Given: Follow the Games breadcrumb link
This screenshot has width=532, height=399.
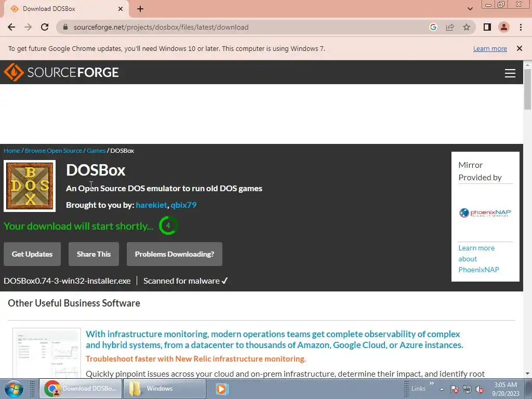Looking at the screenshot, I should pyautogui.click(x=96, y=151).
